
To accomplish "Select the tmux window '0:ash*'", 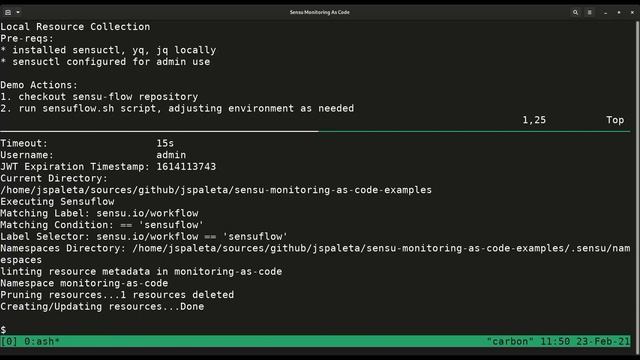I will [x=42, y=342].
